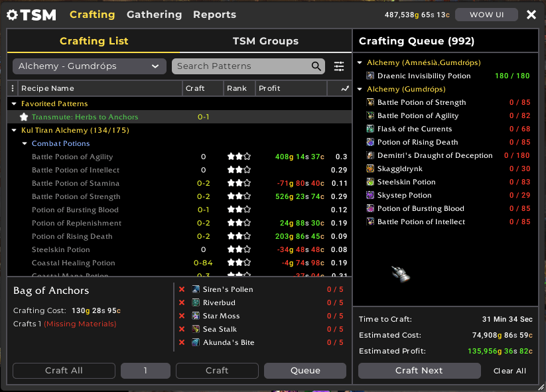Click the red X beside Riverbud
546x392 pixels.
pos(182,302)
